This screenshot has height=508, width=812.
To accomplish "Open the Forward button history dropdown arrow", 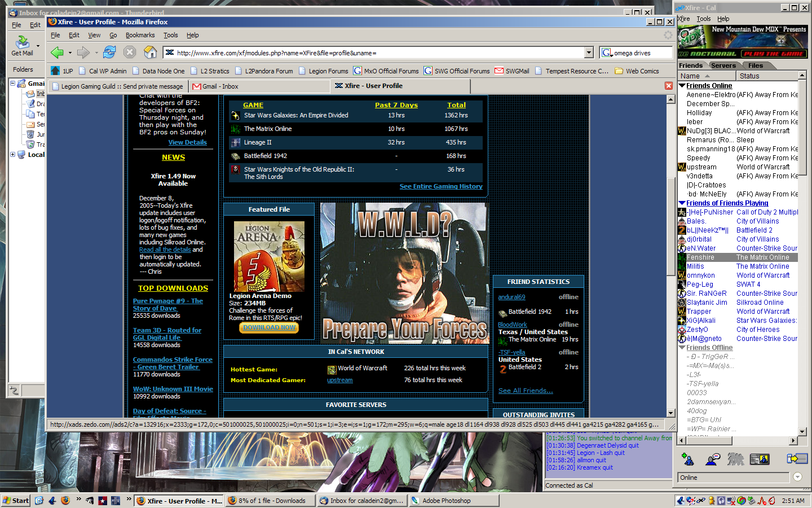I will tap(96, 53).
